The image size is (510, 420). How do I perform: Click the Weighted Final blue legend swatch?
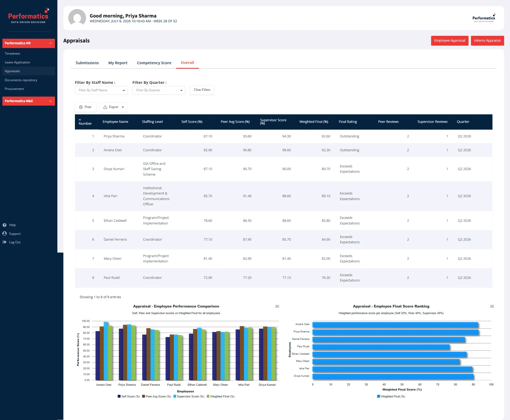[379, 397]
